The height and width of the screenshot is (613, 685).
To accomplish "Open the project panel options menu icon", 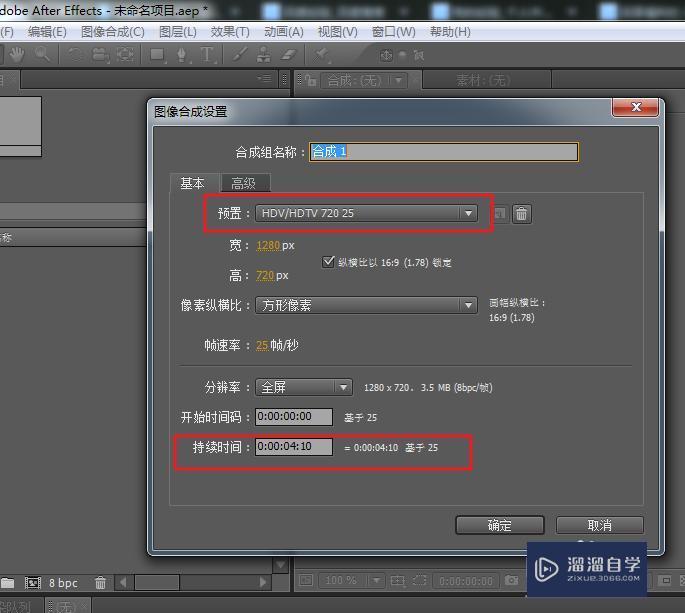I will coord(264,79).
